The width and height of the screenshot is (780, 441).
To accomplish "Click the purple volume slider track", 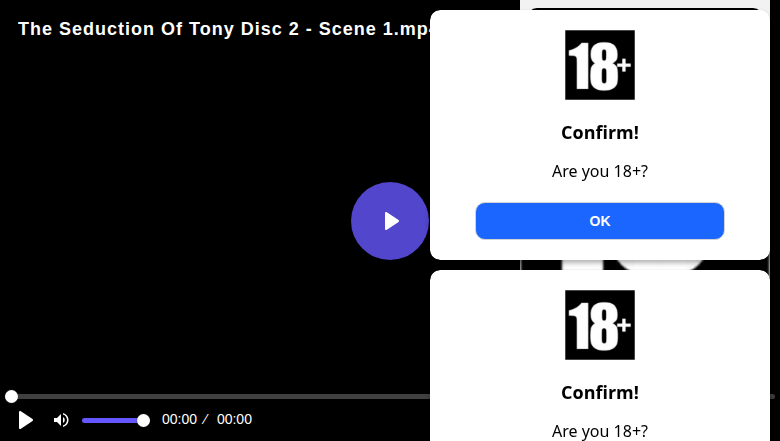I will pyautogui.click(x=113, y=421).
